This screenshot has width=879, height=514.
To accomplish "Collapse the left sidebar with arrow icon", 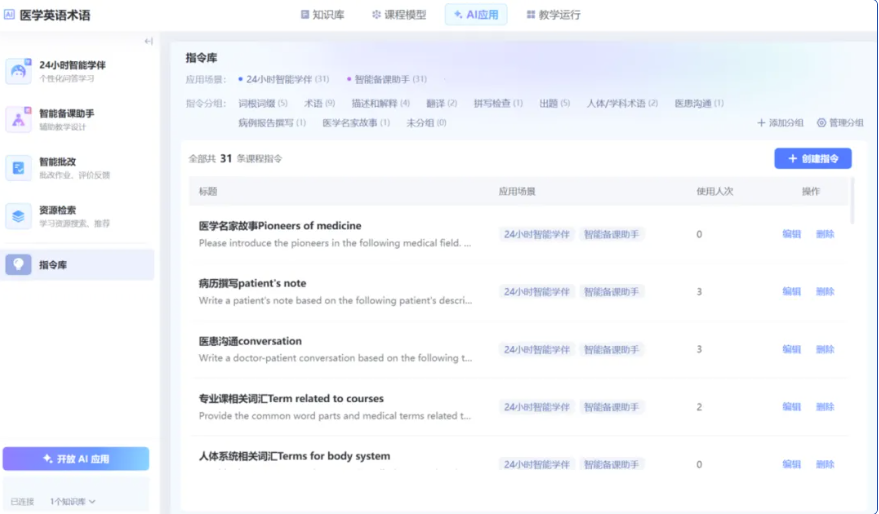I will 149,41.
